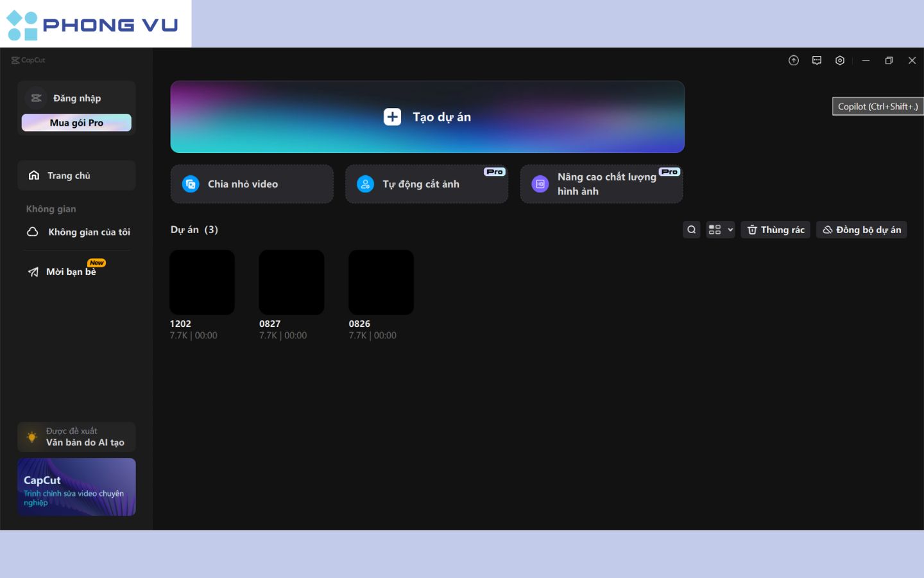The width and height of the screenshot is (924, 578).
Task: Click the Nâng cao chất lượng hình ảnh icon
Action: tap(540, 184)
